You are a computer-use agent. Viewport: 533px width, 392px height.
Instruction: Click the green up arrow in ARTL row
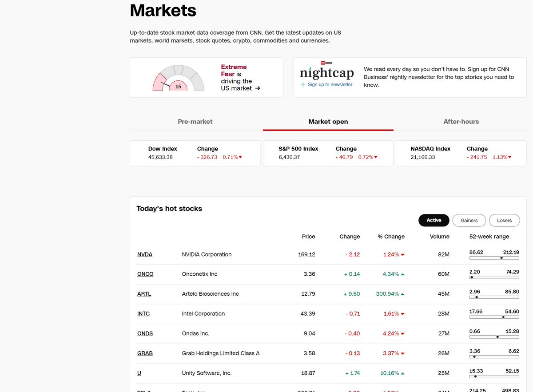(x=402, y=294)
